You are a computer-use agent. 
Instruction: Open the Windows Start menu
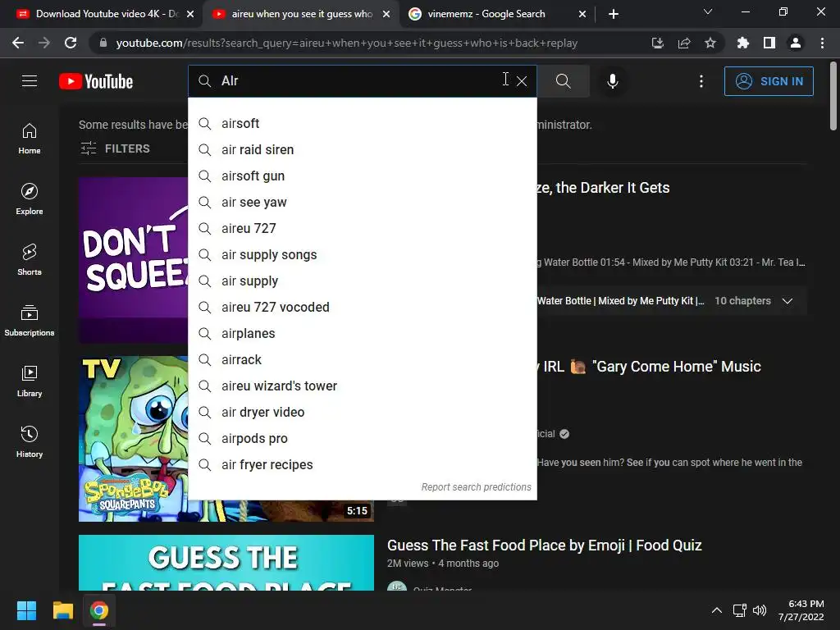26,610
